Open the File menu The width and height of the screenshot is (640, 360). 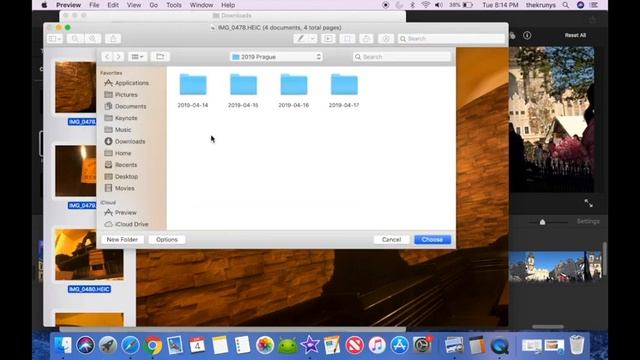[94, 5]
